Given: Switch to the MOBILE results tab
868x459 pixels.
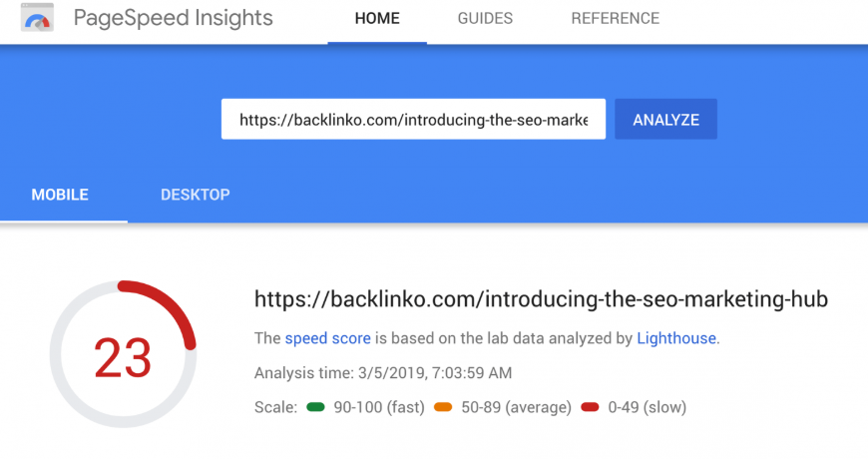Looking at the screenshot, I should 60,195.
